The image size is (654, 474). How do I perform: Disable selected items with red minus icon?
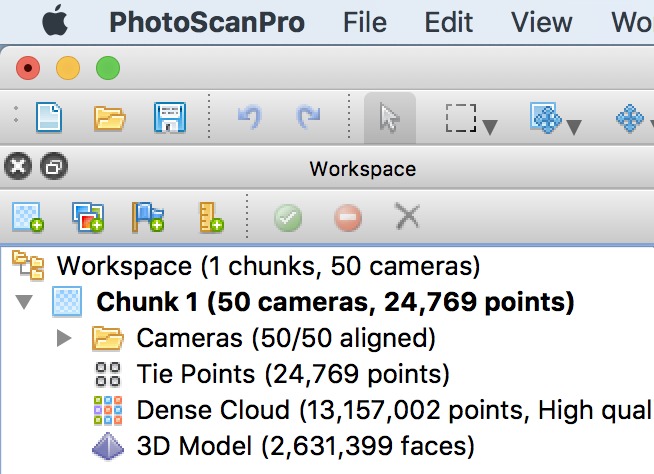[347, 217]
